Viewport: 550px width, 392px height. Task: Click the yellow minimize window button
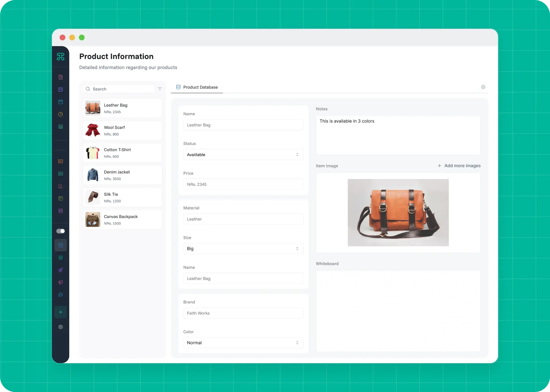72,37
